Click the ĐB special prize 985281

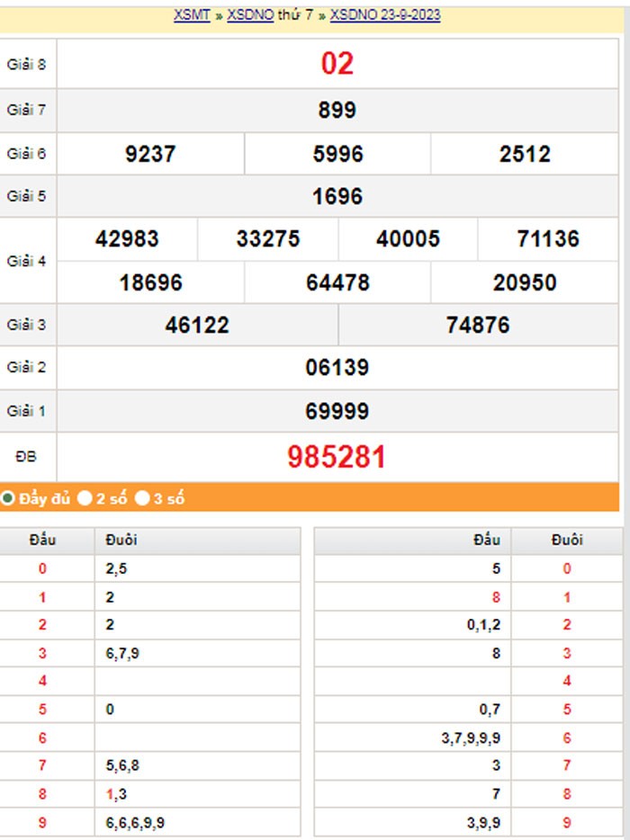click(337, 457)
